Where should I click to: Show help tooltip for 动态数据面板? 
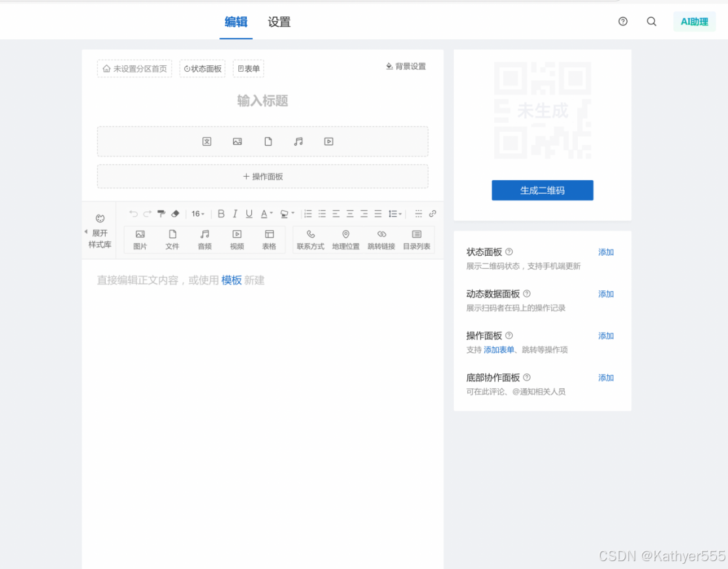[x=527, y=294]
